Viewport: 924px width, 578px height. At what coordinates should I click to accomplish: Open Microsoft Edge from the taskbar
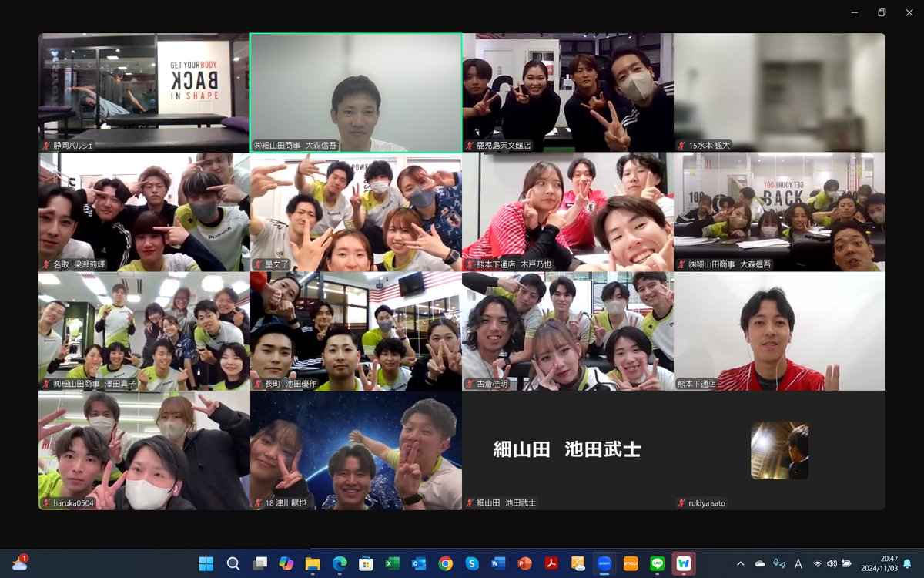pyautogui.click(x=339, y=563)
